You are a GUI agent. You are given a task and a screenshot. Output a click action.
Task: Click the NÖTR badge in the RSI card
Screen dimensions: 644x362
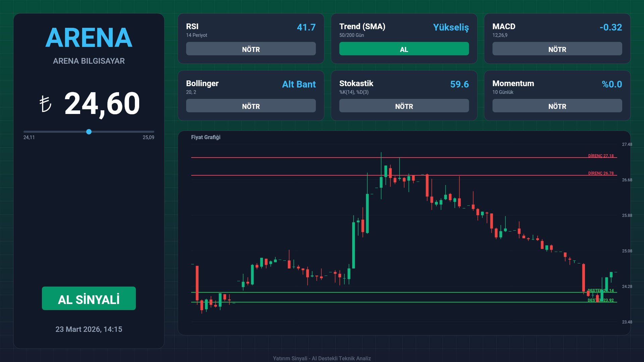[x=251, y=49]
